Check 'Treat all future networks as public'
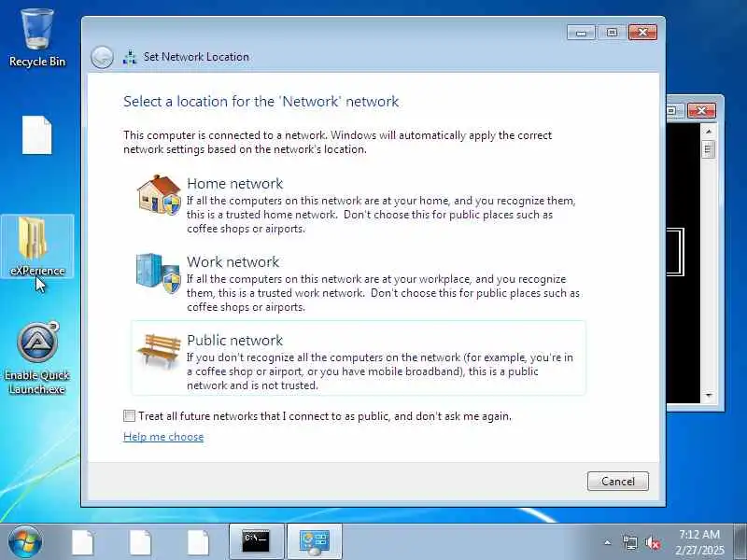 tap(129, 415)
